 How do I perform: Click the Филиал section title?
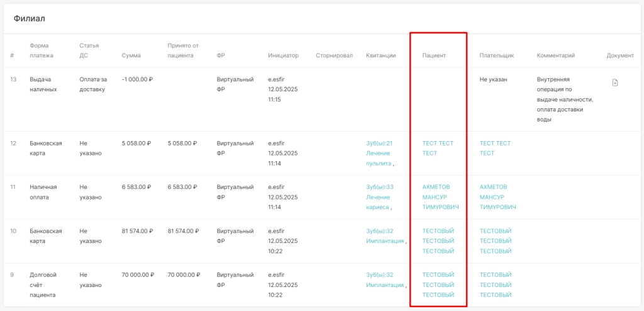(29, 18)
